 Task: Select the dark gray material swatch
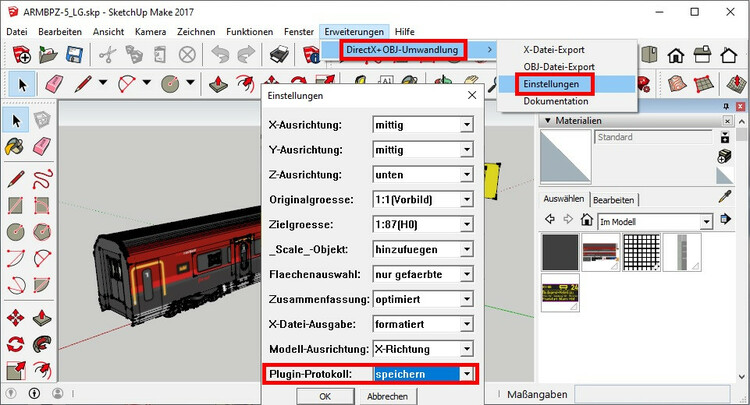point(560,252)
